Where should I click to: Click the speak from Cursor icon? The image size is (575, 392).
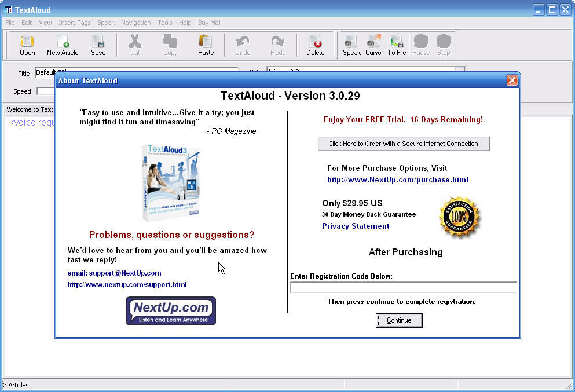(374, 45)
